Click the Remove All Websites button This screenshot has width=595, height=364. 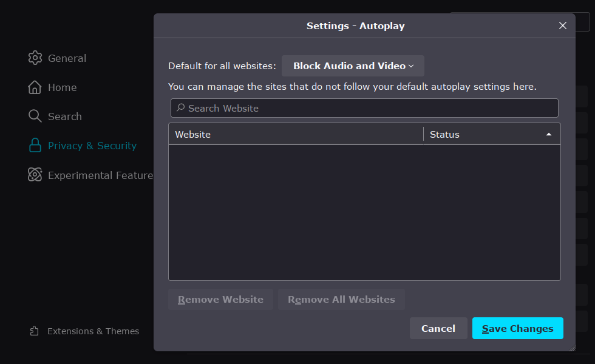pos(341,300)
